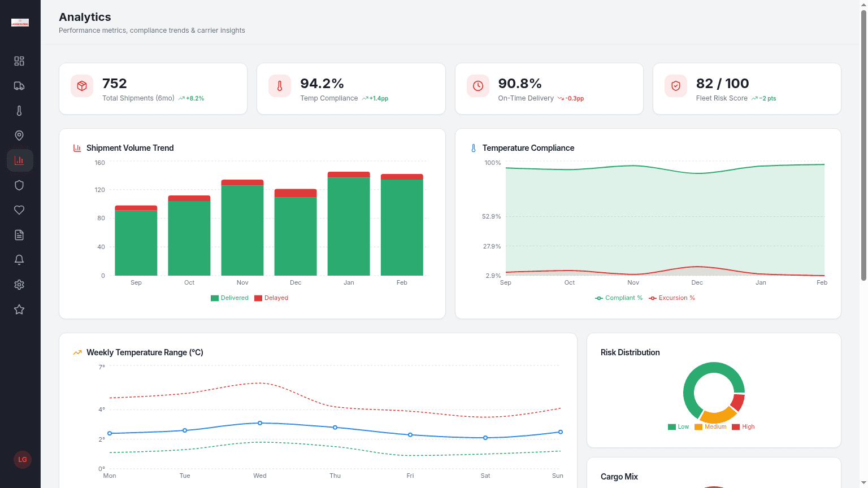Screen dimensions: 868x488
Task: Open the map pin tracking icon
Action: (x=19, y=136)
